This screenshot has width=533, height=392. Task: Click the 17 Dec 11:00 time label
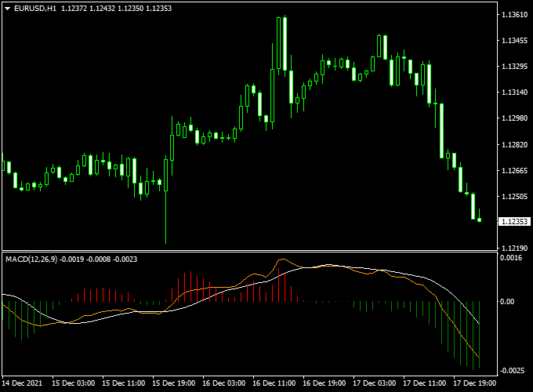(x=424, y=383)
